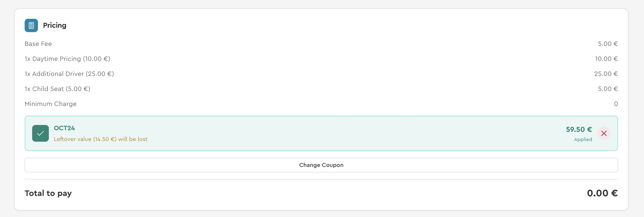Screen dimensions: 644x217
Task: Click the Pricing section heading
Action: point(54,25)
